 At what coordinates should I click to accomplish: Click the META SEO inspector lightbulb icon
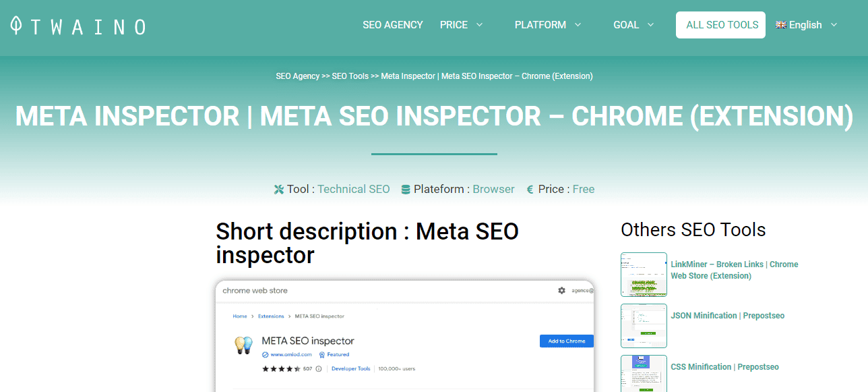click(243, 345)
